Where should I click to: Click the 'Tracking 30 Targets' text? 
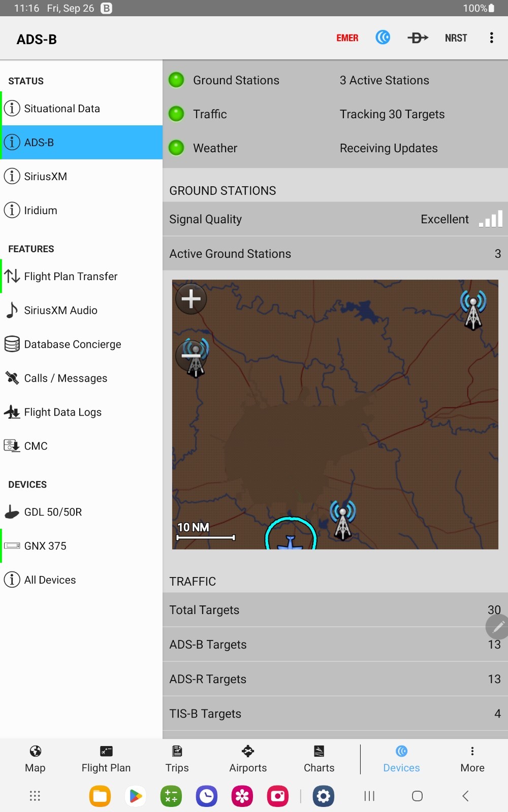(x=392, y=114)
